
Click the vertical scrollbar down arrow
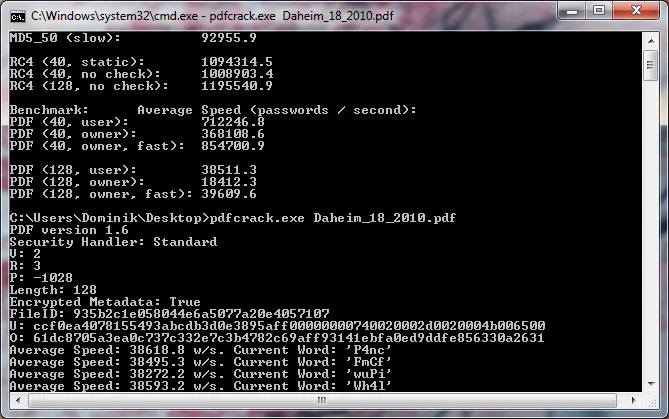pyautogui.click(x=651, y=384)
